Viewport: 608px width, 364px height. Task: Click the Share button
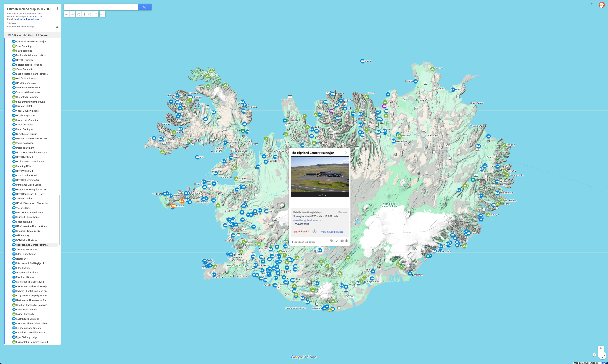(28, 35)
